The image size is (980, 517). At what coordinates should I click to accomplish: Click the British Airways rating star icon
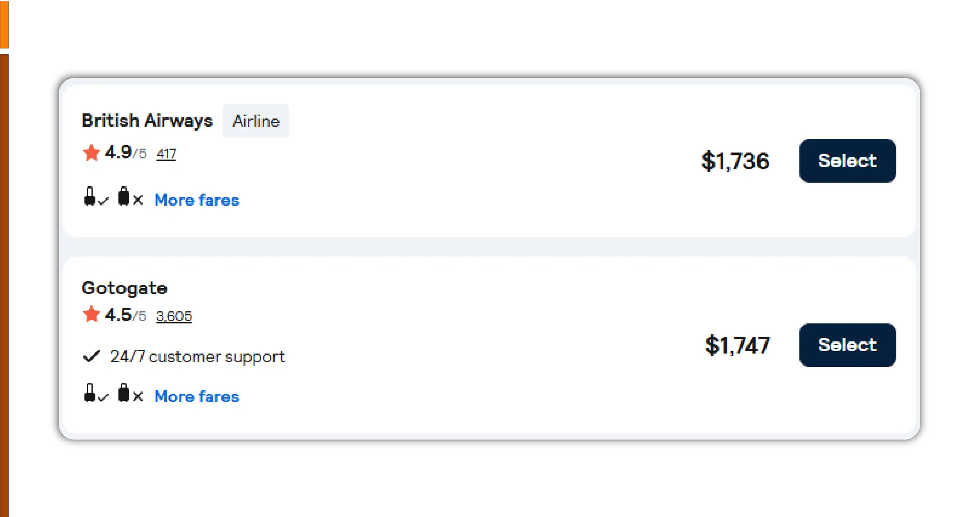tap(91, 153)
